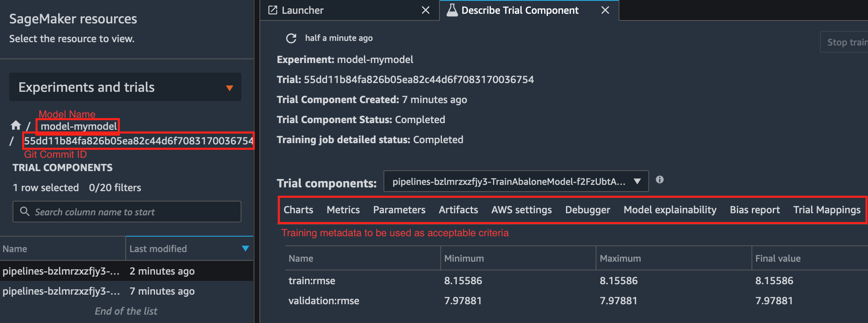
Task: Expand the Trial components selector
Action: 516,181
